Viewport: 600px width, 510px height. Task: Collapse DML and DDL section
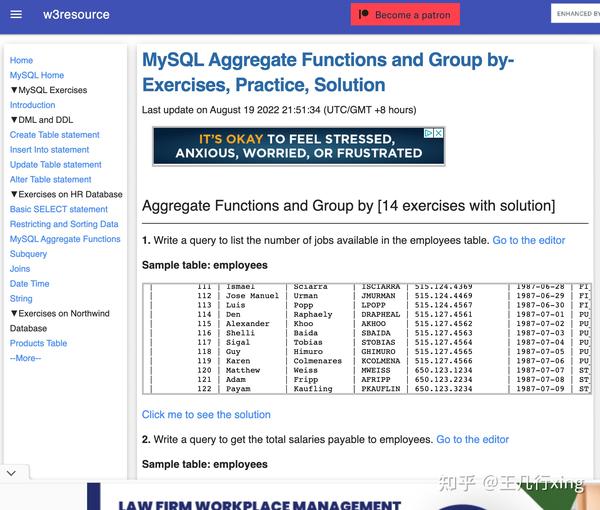14,120
